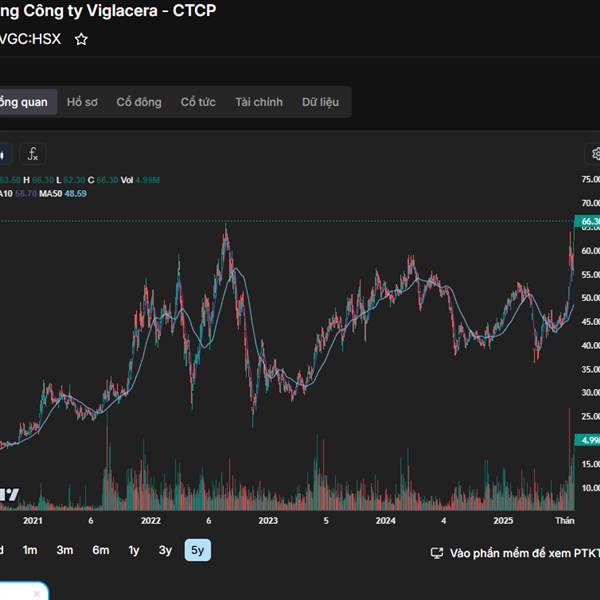Image resolution: width=600 pixels, height=600 pixels.
Task: Click the 2022 label on time axis
Action: [151, 520]
